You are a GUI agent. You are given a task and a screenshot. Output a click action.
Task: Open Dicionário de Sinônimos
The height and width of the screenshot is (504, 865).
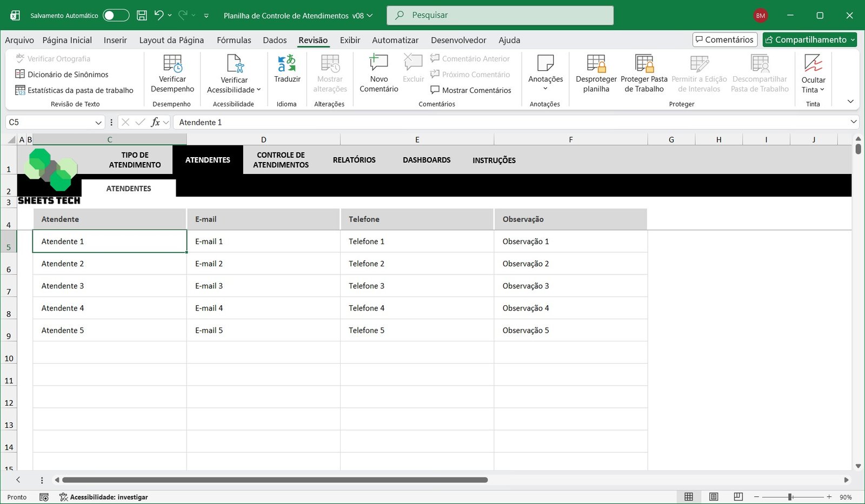(68, 75)
